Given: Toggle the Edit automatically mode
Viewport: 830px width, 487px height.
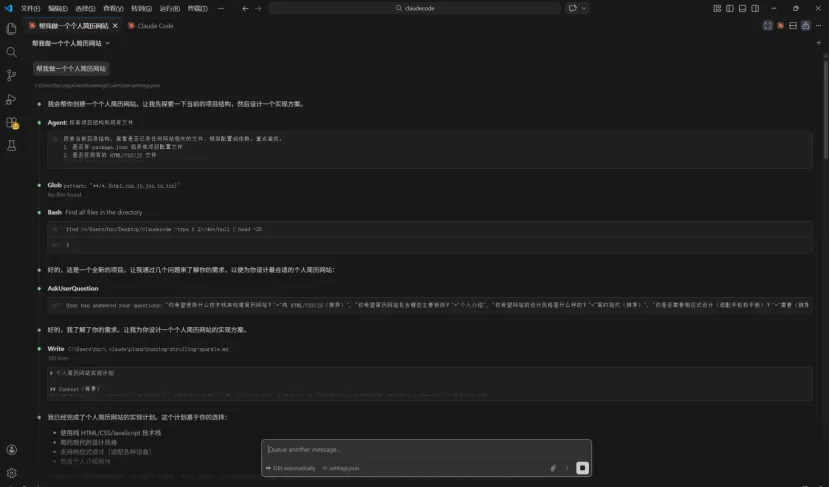Looking at the screenshot, I should point(291,468).
